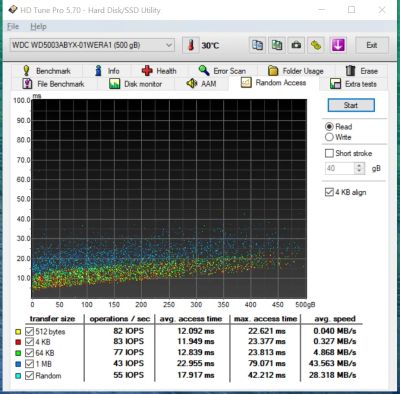Click the short stroke size spinner arrows
This screenshot has width=400, height=394.
[x=359, y=168]
